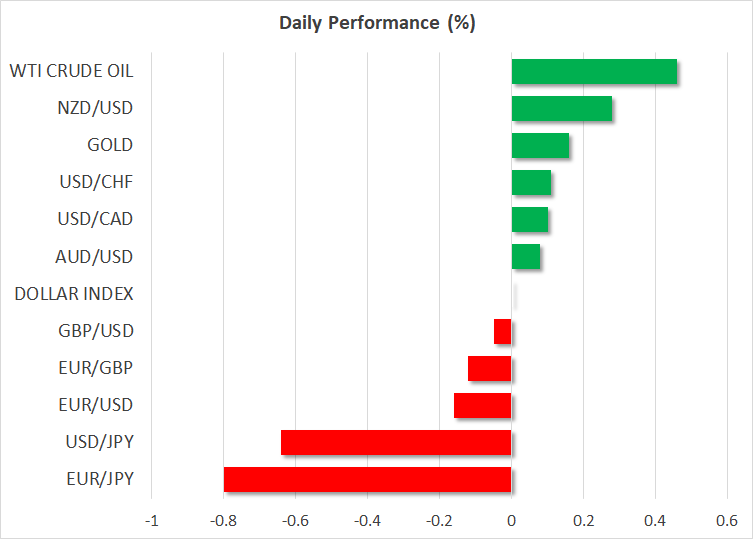Select the GBP/USD red bar

click(x=503, y=331)
